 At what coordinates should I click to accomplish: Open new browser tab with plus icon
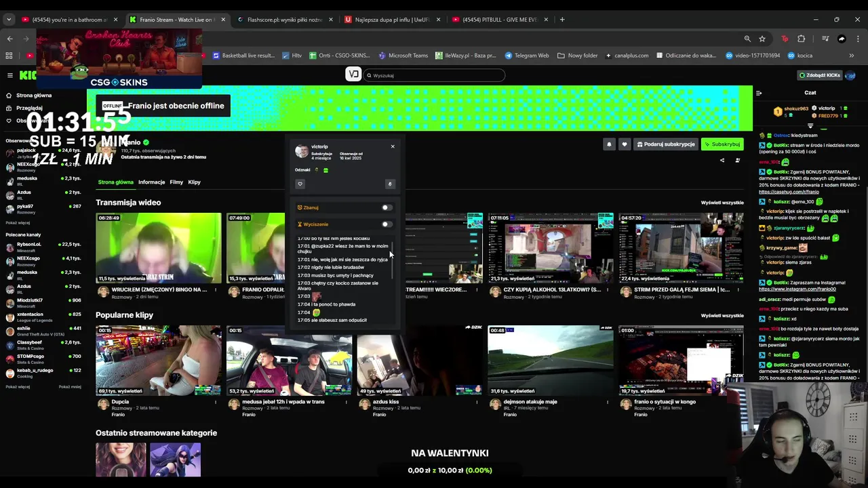click(562, 20)
